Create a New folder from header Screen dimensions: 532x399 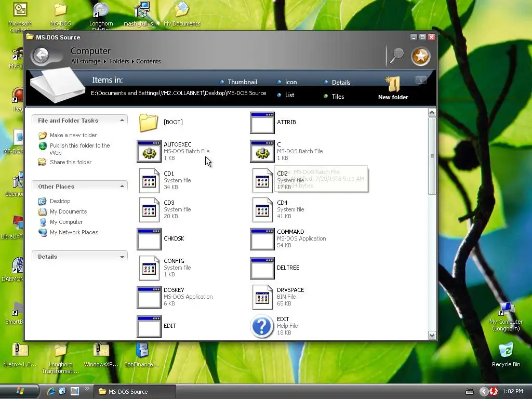pos(393,88)
